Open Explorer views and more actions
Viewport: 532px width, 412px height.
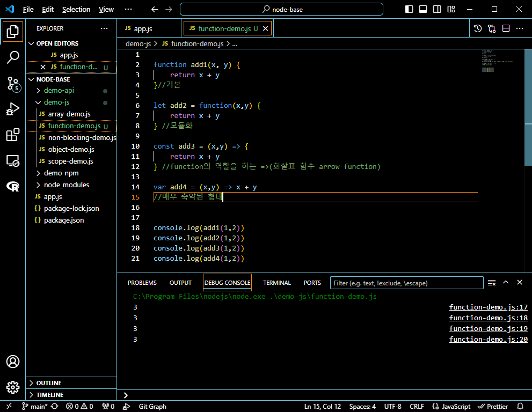[104, 28]
